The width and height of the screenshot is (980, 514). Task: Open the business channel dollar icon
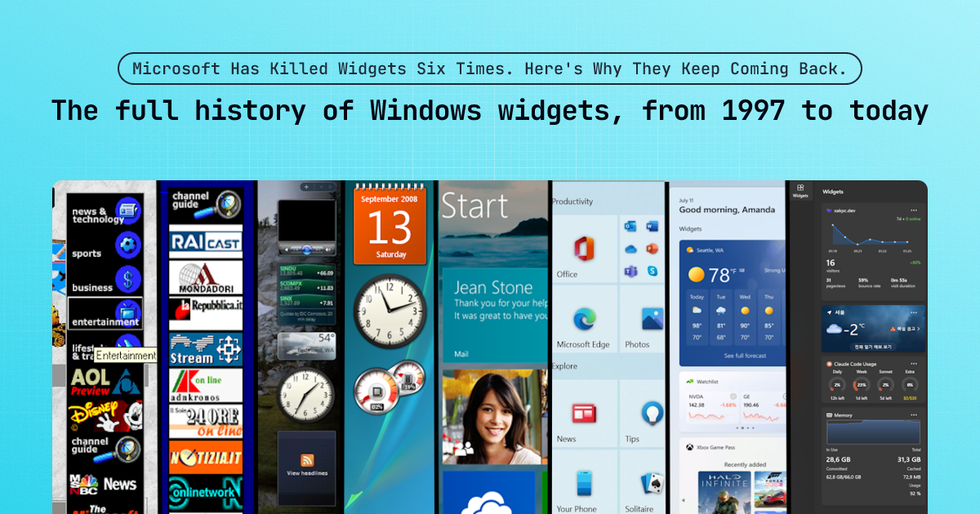(128, 280)
